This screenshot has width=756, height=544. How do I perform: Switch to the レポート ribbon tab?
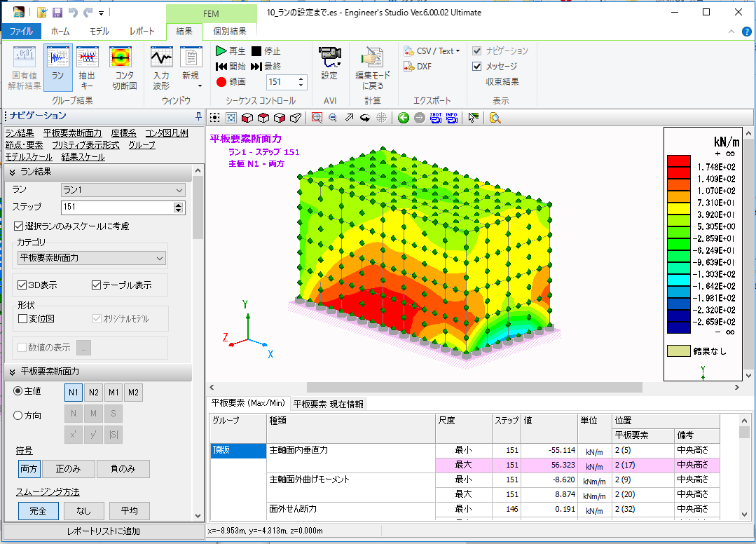coord(142,32)
